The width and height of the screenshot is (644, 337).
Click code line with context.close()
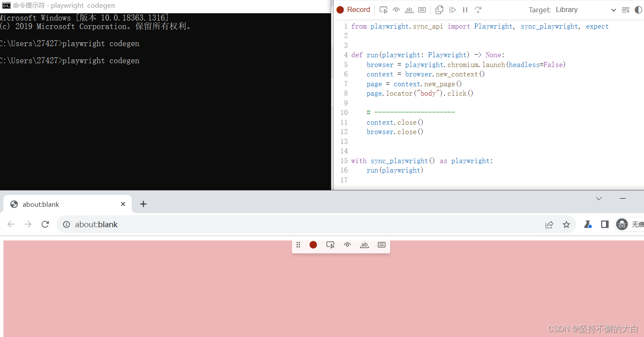395,123
